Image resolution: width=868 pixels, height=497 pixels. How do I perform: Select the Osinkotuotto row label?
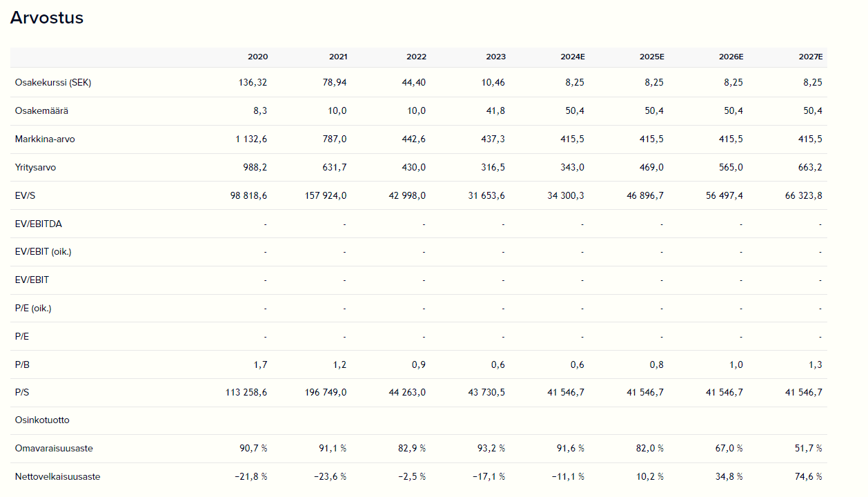(42, 420)
